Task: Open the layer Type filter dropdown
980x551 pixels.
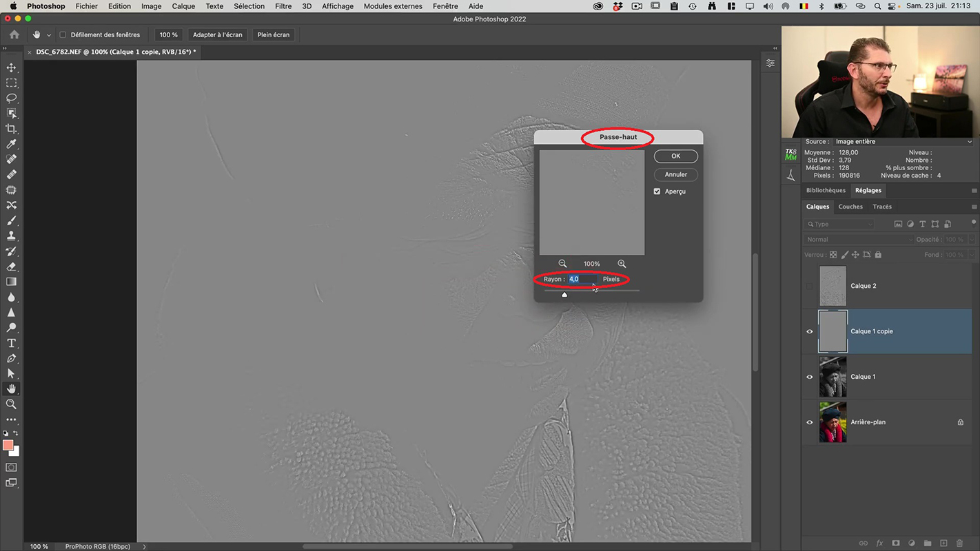Action: point(841,225)
